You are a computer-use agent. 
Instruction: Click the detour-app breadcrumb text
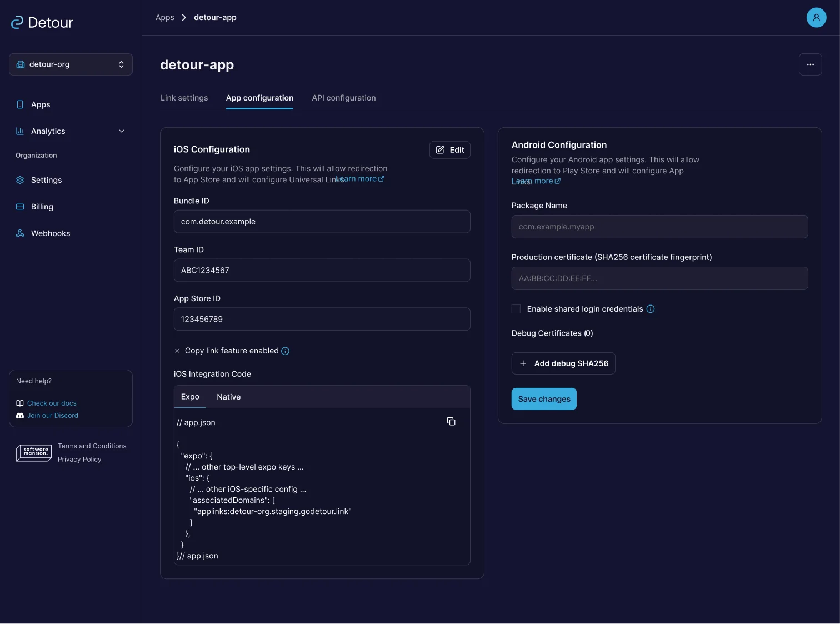click(215, 18)
